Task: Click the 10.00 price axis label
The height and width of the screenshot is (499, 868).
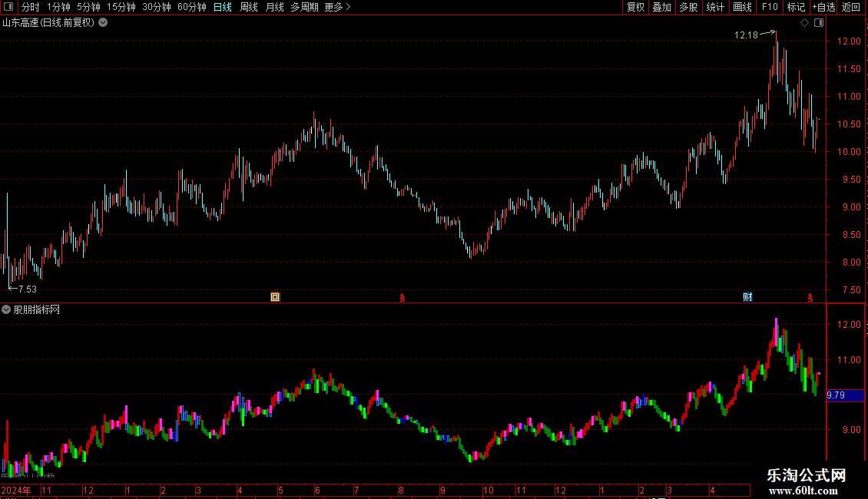Action: 849,152
